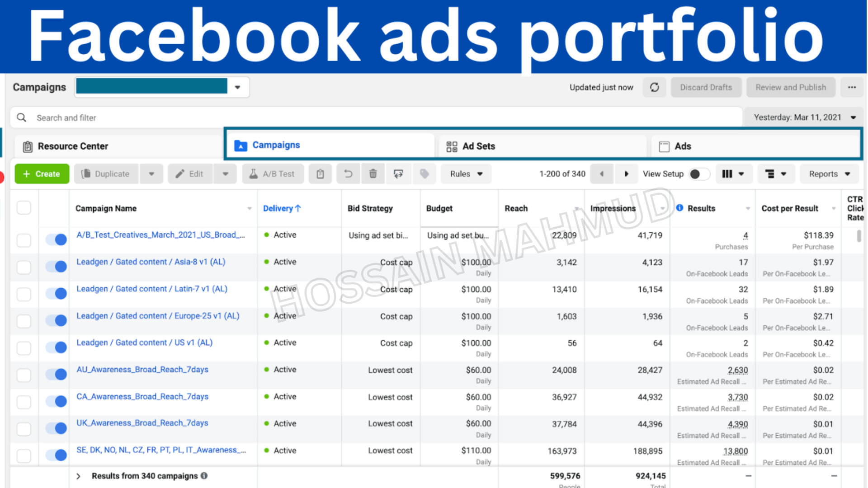Image resolution: width=868 pixels, height=488 pixels.
Task: Click the Discard Drafts button
Action: click(x=706, y=87)
